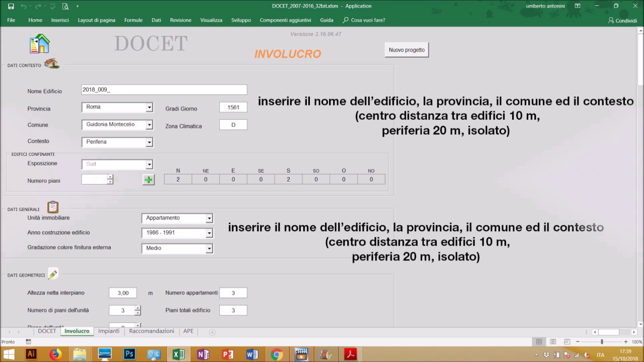The image size is (644, 362).
Task: Switch to Normal view in status bar
Action: (x=539, y=341)
